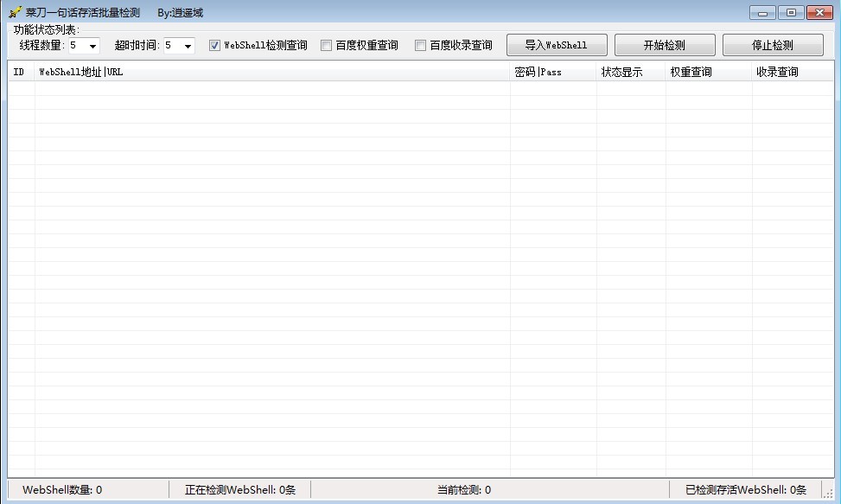Click 密码|Pass column header
841x504 pixels.
(553, 72)
